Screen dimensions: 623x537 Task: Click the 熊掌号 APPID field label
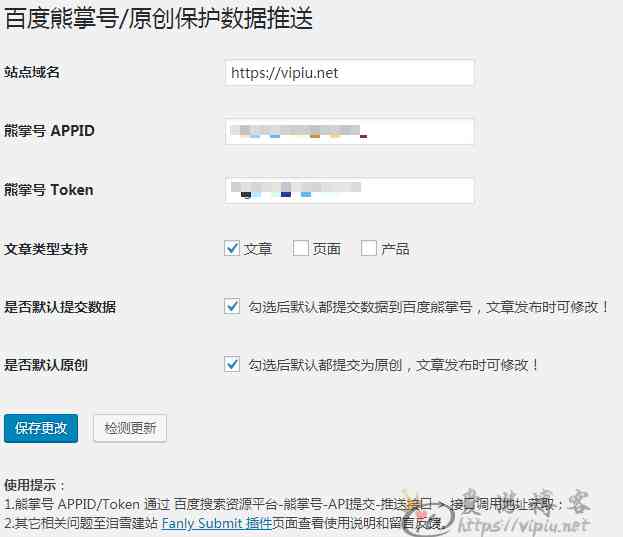(50, 131)
